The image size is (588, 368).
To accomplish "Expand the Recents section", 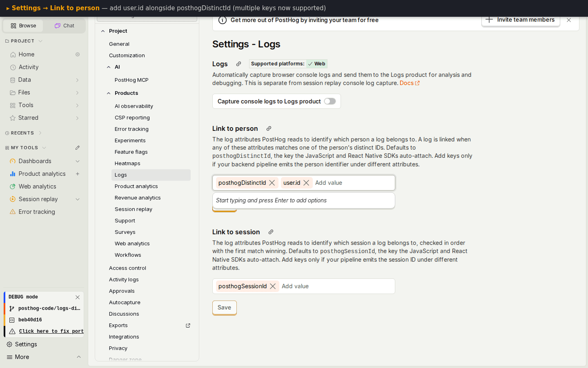I will coord(40,133).
